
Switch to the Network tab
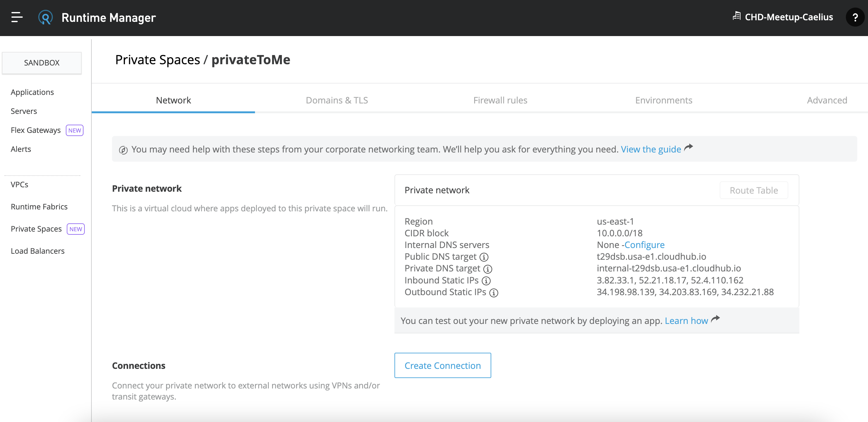tap(173, 100)
